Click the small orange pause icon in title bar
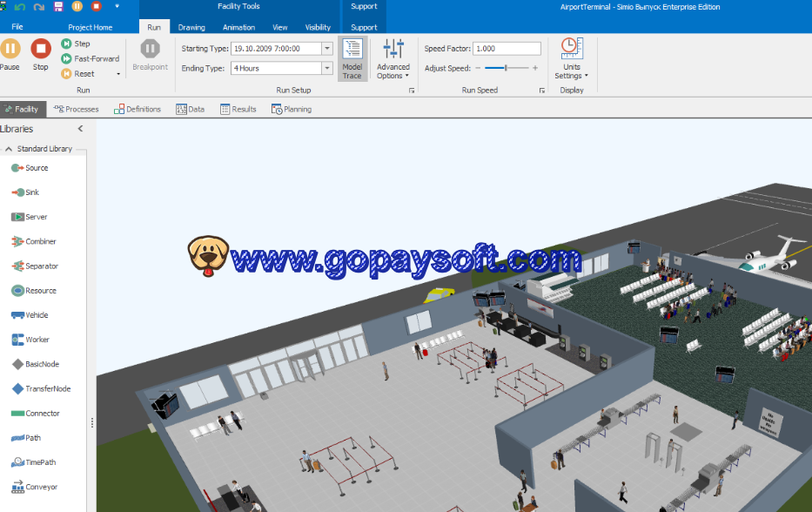Screen dimensions: 812x512 pyautogui.click(x=77, y=6)
